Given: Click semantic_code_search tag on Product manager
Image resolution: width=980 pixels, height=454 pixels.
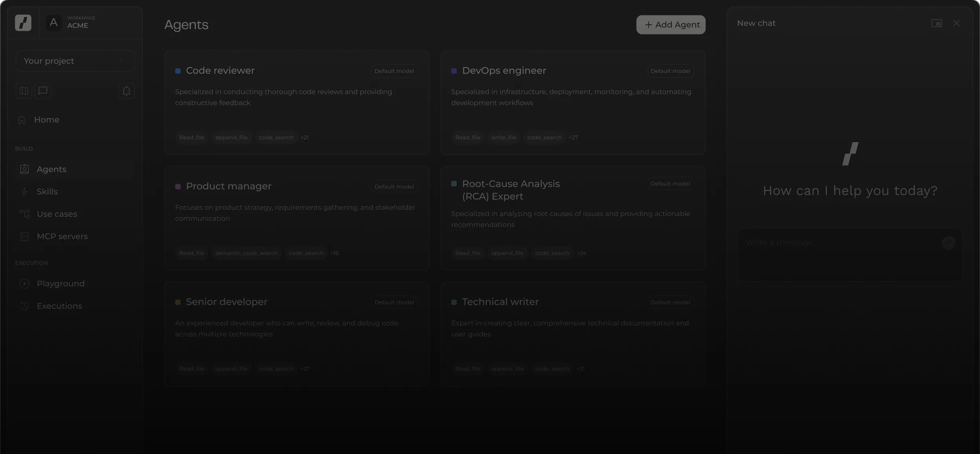Looking at the screenshot, I should [247, 253].
